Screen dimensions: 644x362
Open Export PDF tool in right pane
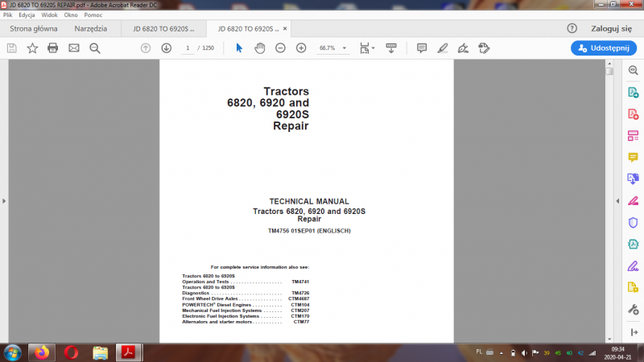(x=633, y=93)
